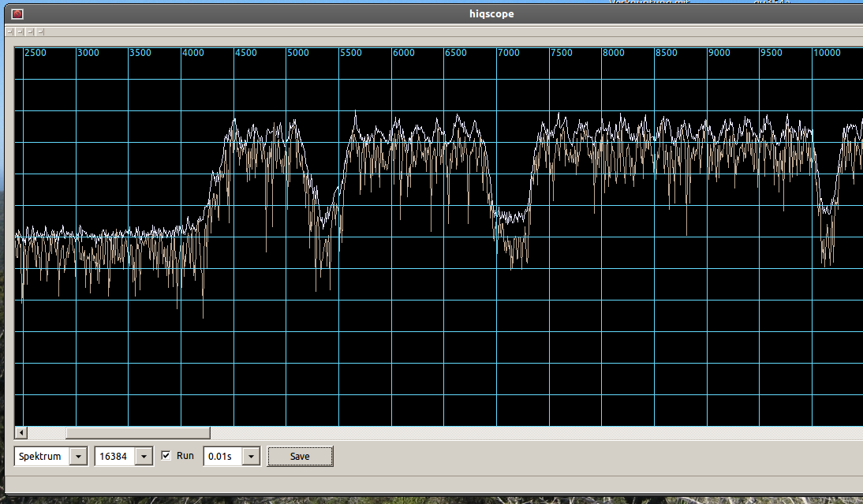Viewport: 863px width, 504px height.
Task: Click the 5500 frequency axis label
Action: (x=350, y=53)
